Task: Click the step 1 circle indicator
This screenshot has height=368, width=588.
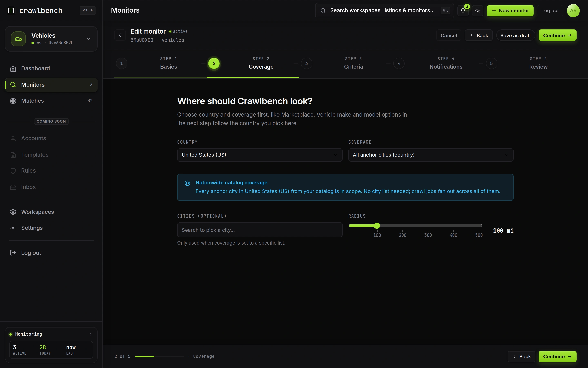Action: click(122, 64)
